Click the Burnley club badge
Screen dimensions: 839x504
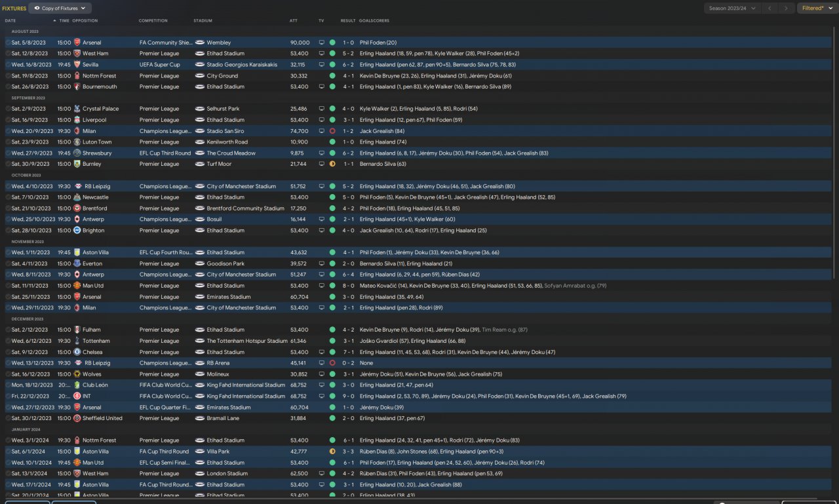[77, 164]
